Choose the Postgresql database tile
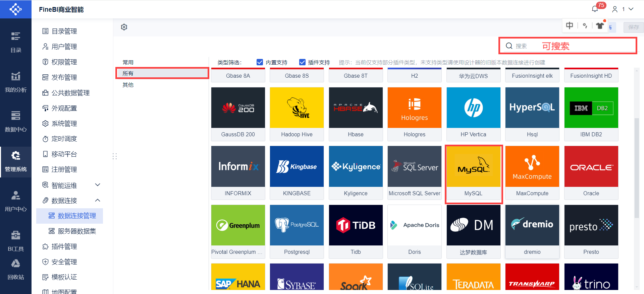This screenshot has width=644, height=294. (x=297, y=232)
